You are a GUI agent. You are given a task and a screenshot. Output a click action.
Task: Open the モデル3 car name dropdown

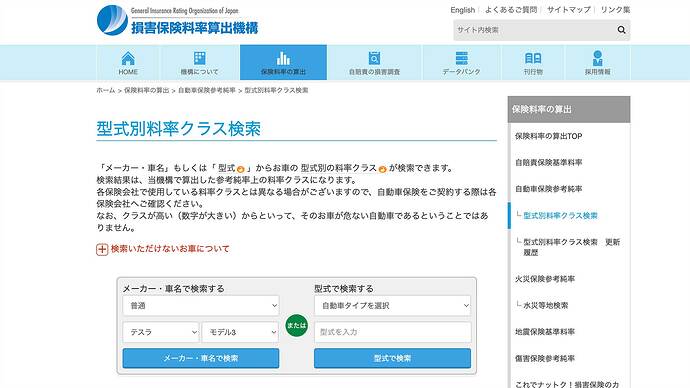tap(240, 332)
